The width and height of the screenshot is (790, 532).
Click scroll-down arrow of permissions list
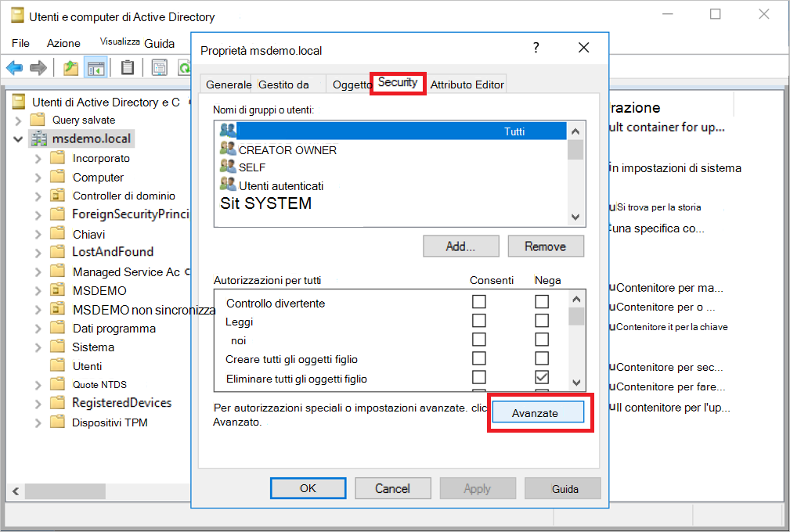pos(576,383)
